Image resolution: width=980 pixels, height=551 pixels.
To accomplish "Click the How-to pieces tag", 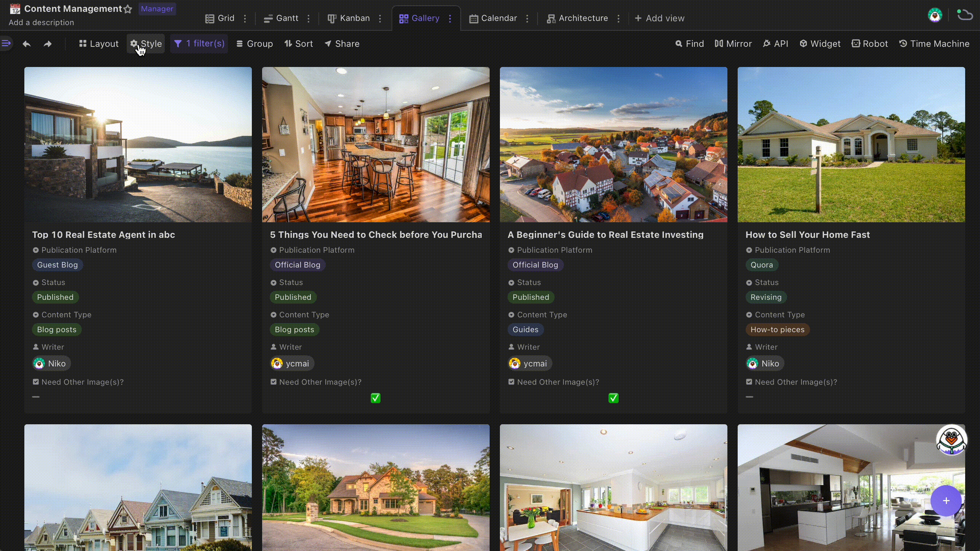I will pos(777,330).
